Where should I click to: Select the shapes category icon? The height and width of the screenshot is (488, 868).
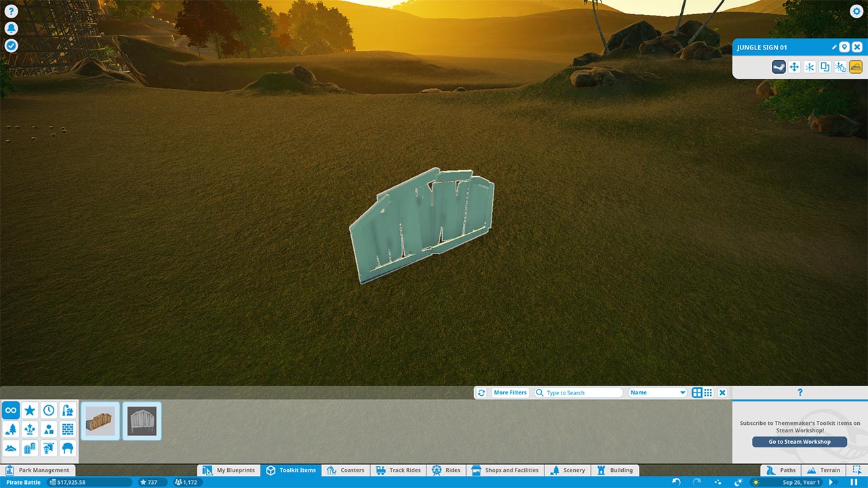(49, 429)
